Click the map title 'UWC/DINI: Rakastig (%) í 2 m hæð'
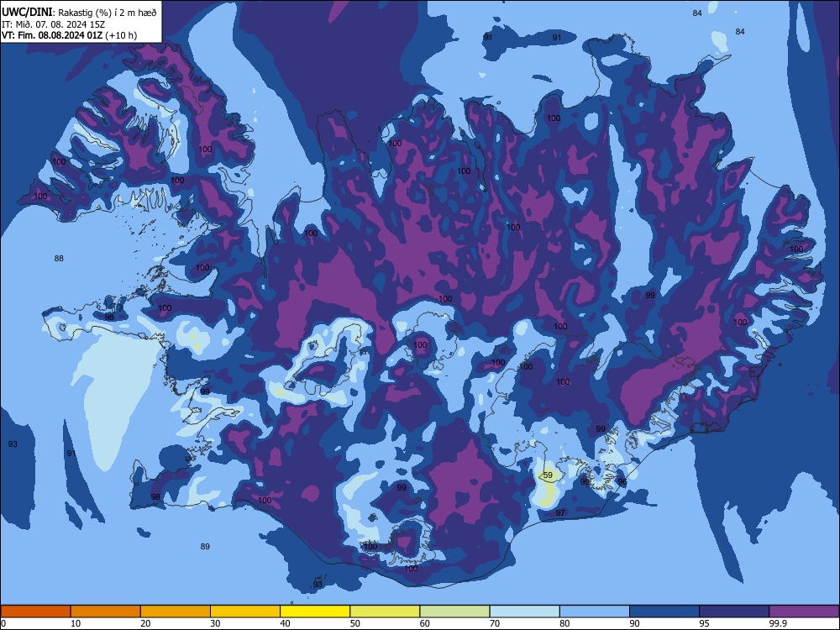 click(79, 13)
